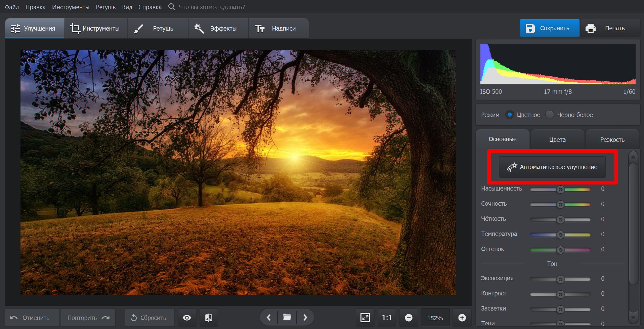Screen dimensions: 644x329
Task: Click the settings panel scroll down arrow
Action: pyautogui.click(x=633, y=317)
